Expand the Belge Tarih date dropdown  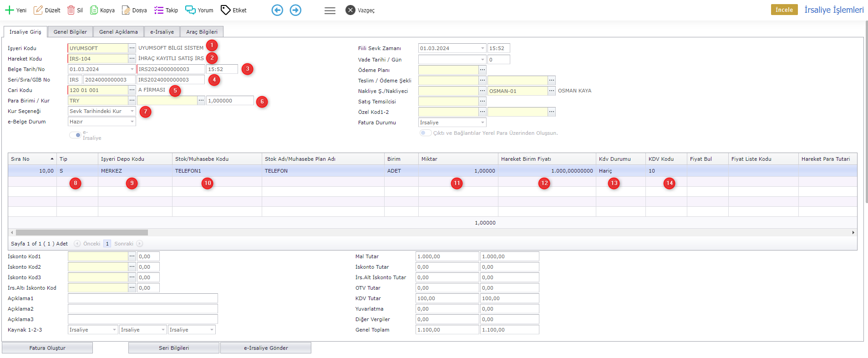132,69
